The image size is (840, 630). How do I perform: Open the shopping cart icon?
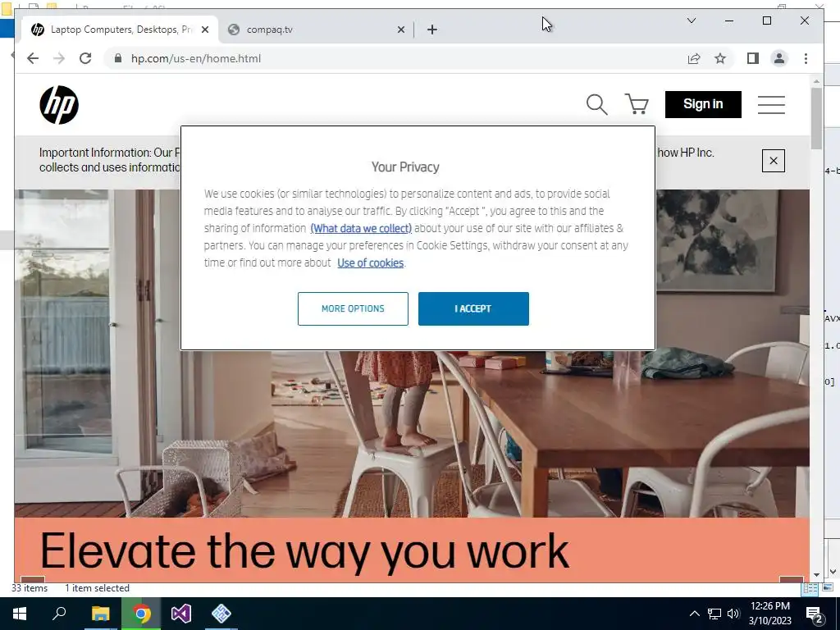pyautogui.click(x=637, y=104)
